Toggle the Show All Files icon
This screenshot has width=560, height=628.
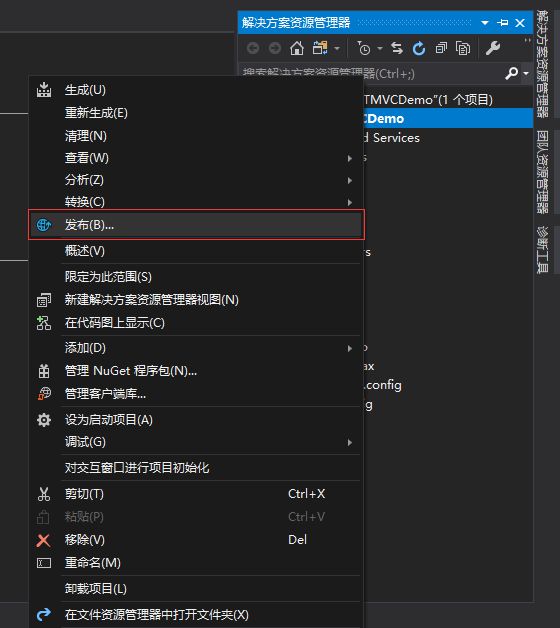pyautogui.click(x=463, y=48)
